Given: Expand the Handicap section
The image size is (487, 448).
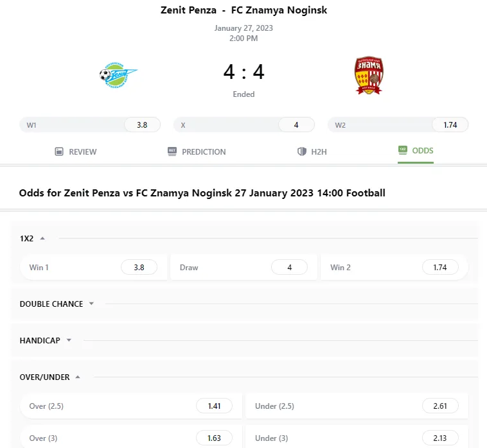Looking at the screenshot, I should point(69,340).
